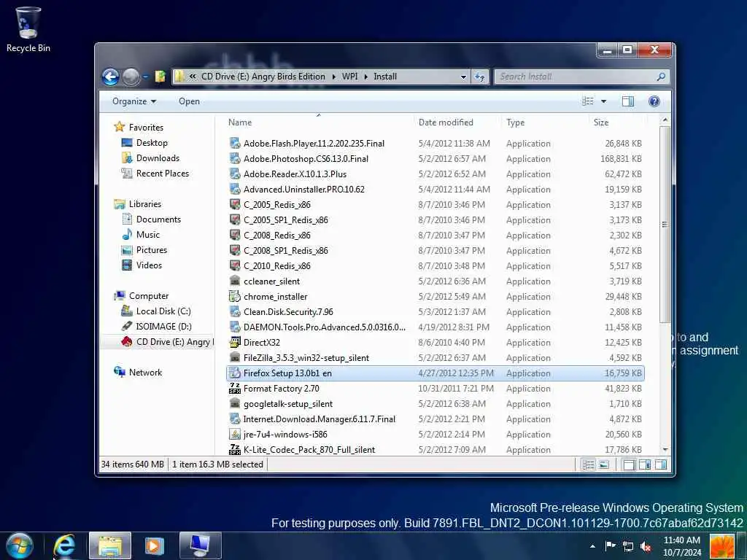Click CD Drive (E:) Angry Birds Edition breadcrumb

pyautogui.click(x=263, y=77)
